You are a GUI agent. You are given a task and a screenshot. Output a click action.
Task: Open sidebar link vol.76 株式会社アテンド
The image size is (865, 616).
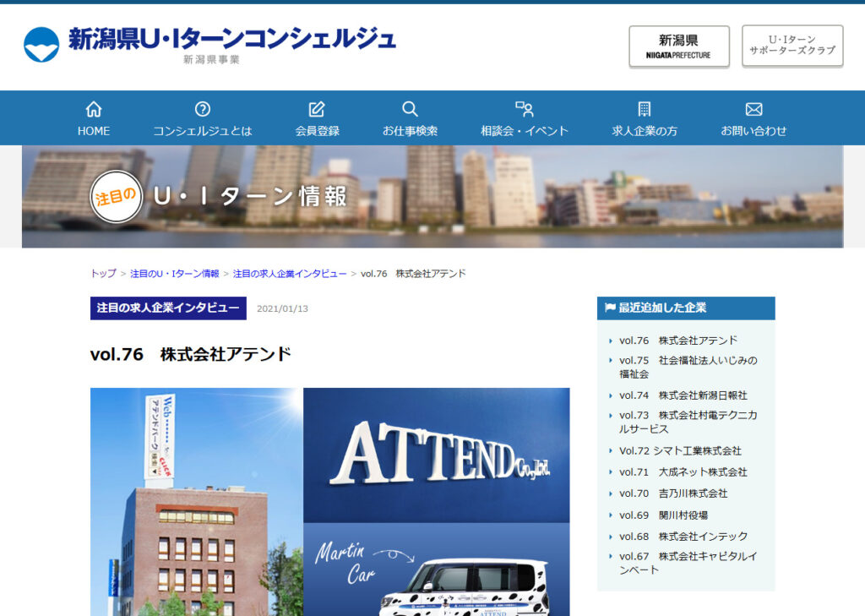(678, 341)
